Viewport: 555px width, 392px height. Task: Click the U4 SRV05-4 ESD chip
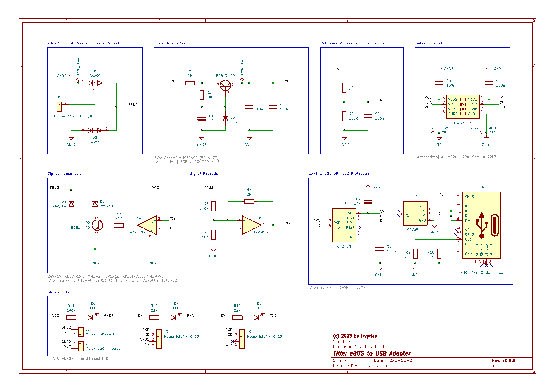click(x=415, y=213)
